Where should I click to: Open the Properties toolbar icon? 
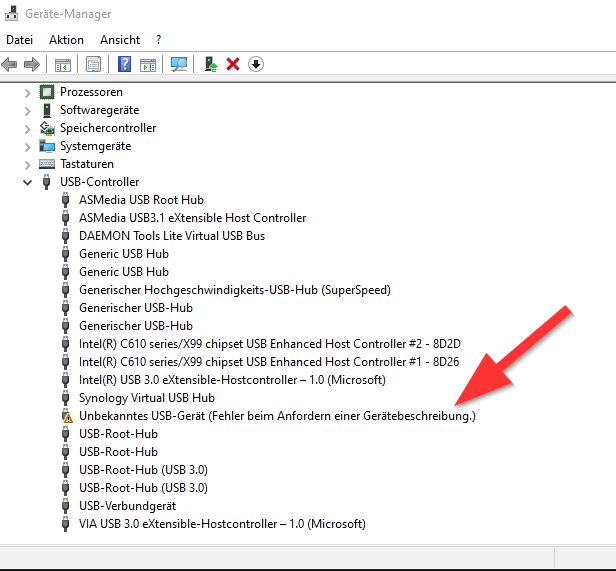94,64
